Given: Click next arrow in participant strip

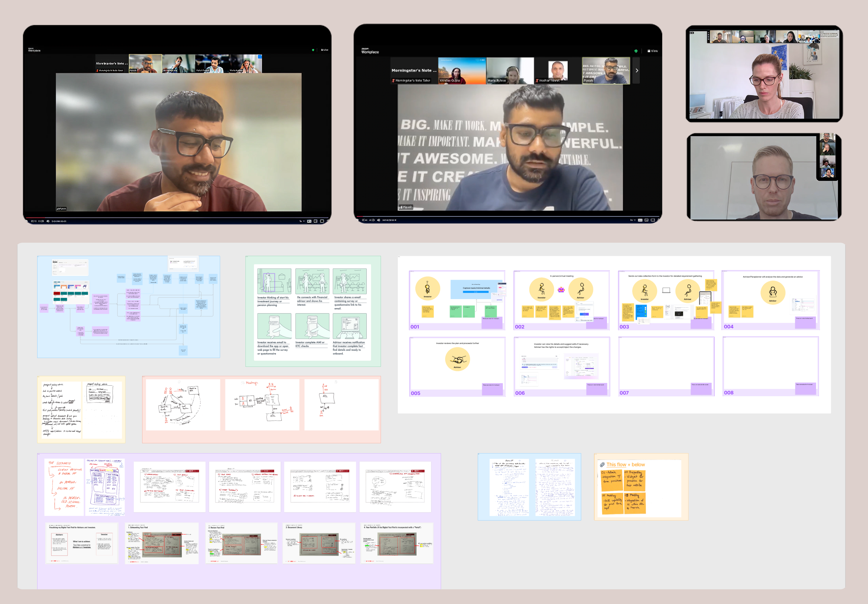Looking at the screenshot, I should pos(637,70).
